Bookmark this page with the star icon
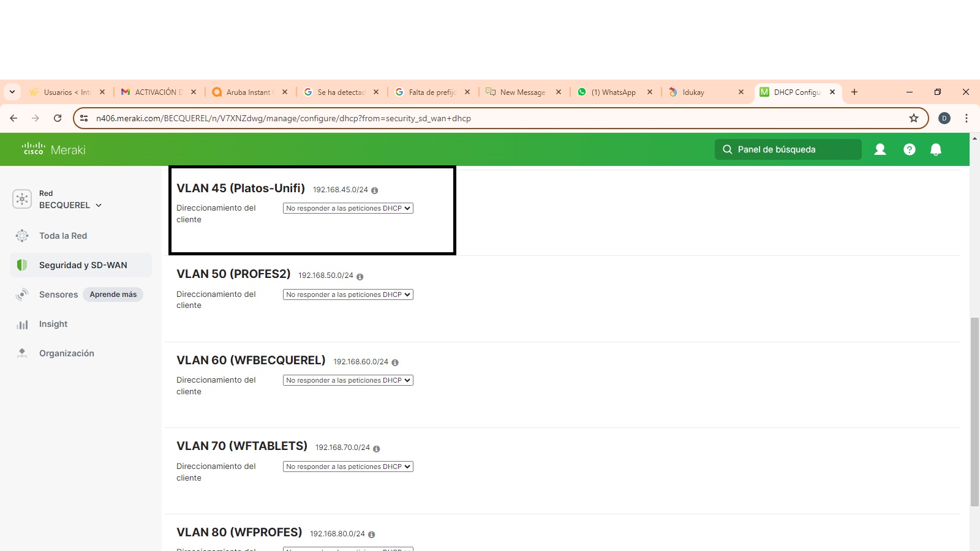 click(913, 118)
